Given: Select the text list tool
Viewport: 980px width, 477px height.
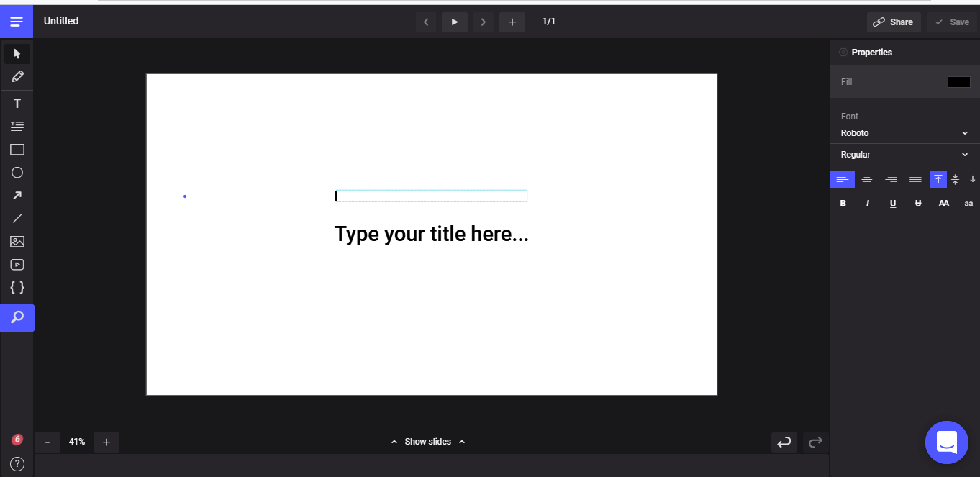Looking at the screenshot, I should (17, 127).
